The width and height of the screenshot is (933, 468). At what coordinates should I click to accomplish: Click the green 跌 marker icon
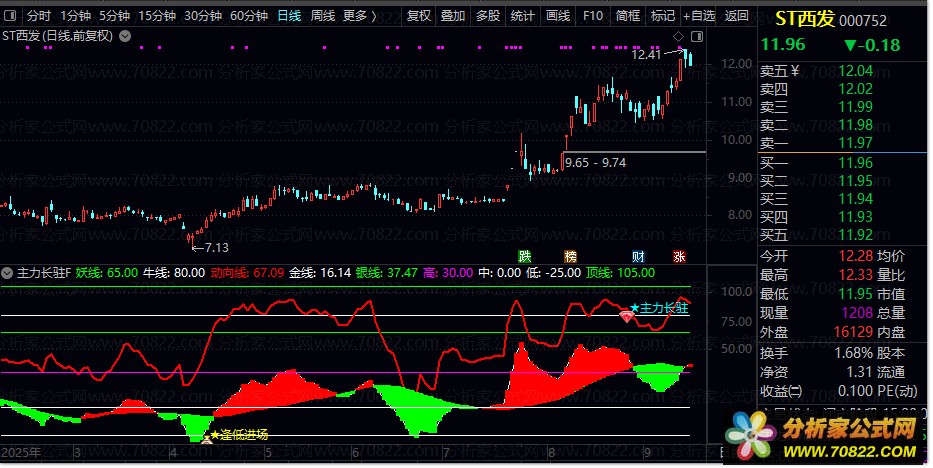tap(524, 257)
